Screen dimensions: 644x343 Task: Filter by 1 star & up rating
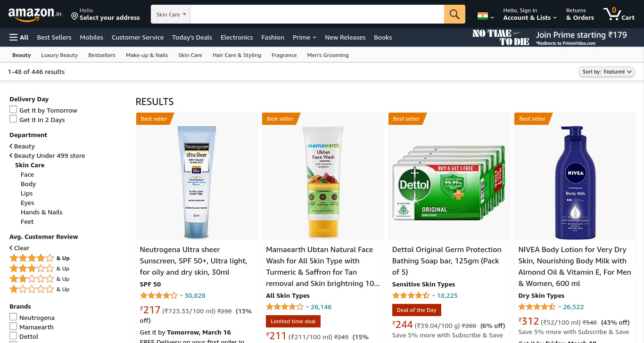pos(40,289)
